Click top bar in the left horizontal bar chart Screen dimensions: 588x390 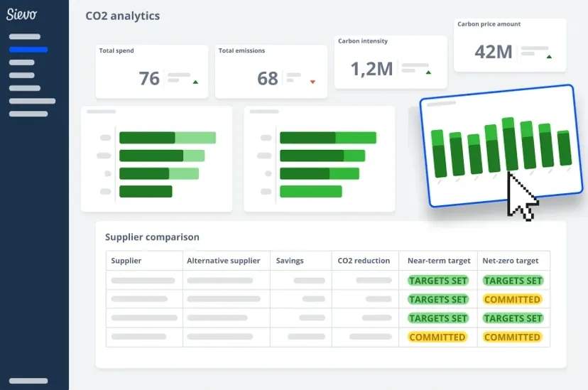(x=168, y=138)
